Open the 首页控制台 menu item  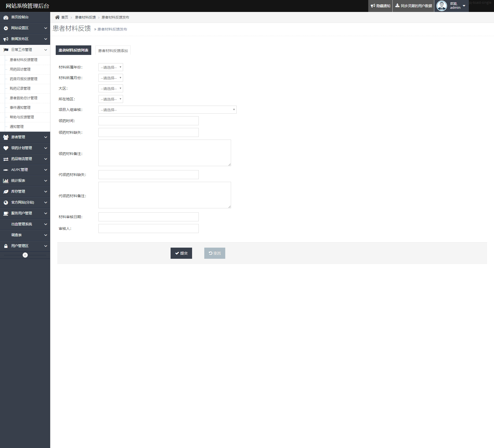pyautogui.click(x=25, y=17)
